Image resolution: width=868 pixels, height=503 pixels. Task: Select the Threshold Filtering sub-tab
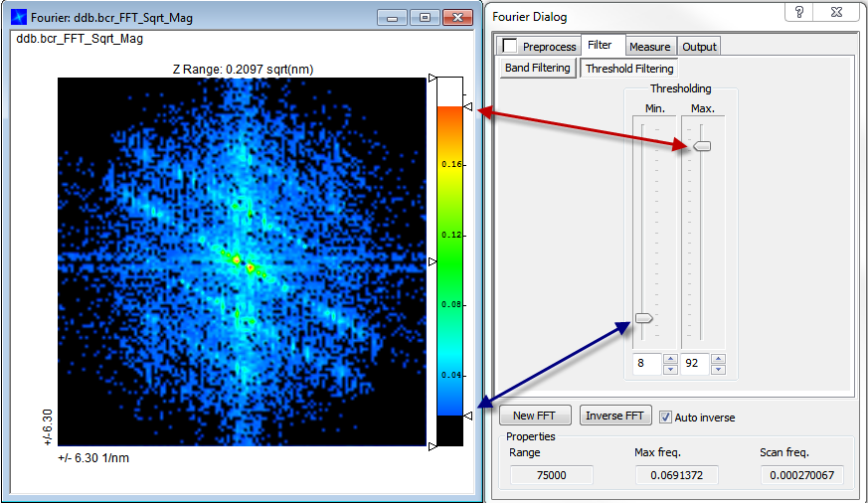(629, 69)
